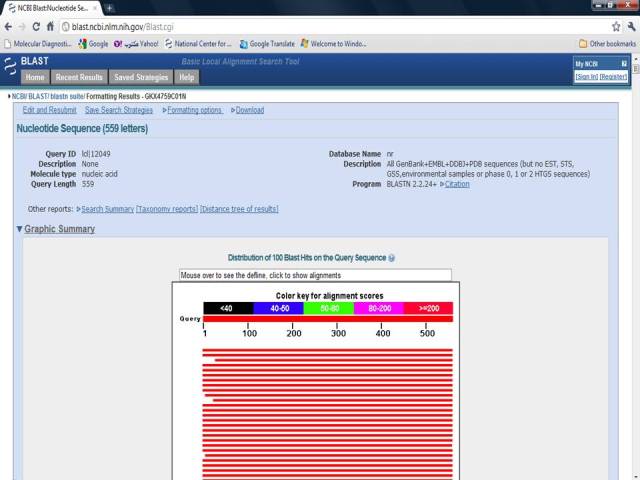Click the NCBI breadcrumb link
Screen dimensions: 640x480
(x=18, y=96)
